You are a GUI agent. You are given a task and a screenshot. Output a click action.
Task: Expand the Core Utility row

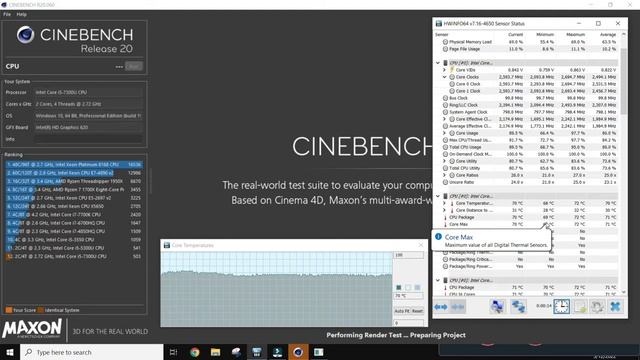click(444, 161)
